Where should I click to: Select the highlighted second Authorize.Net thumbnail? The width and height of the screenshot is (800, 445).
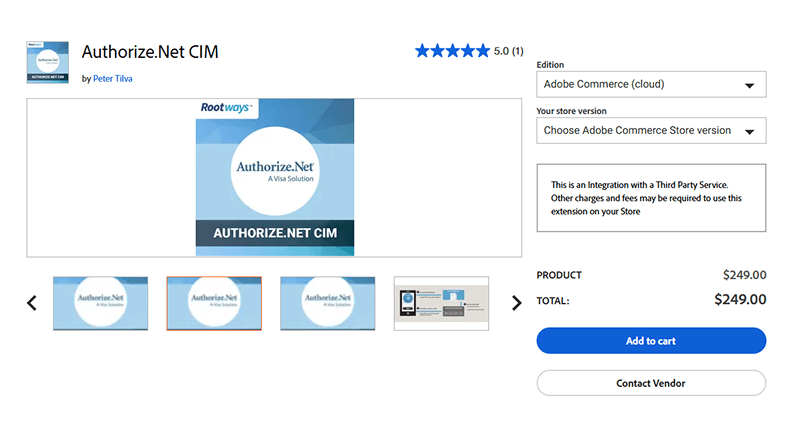point(214,304)
